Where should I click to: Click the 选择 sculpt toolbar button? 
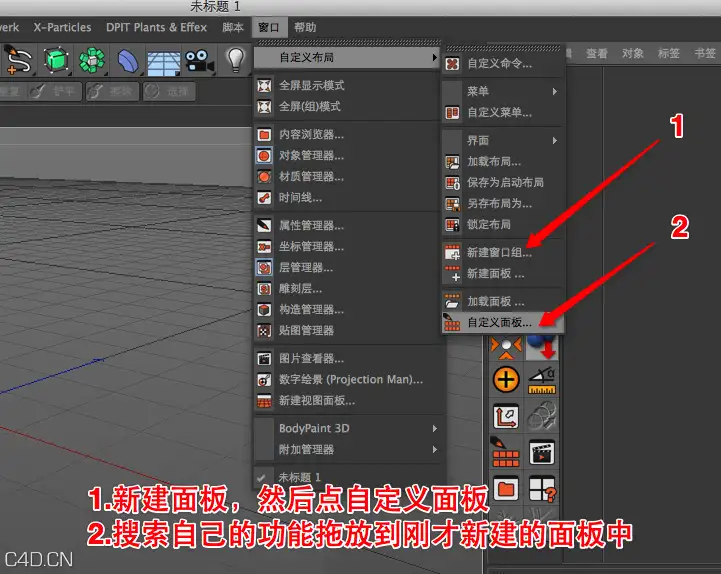pos(168,92)
